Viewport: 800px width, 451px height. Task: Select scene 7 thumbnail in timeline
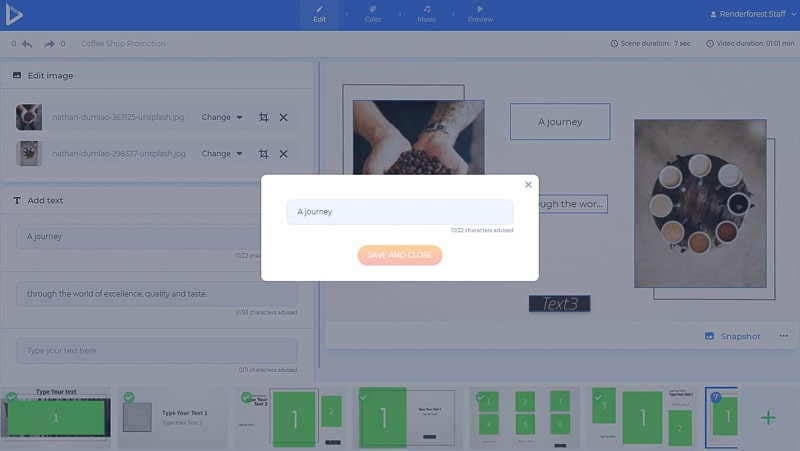click(721, 417)
